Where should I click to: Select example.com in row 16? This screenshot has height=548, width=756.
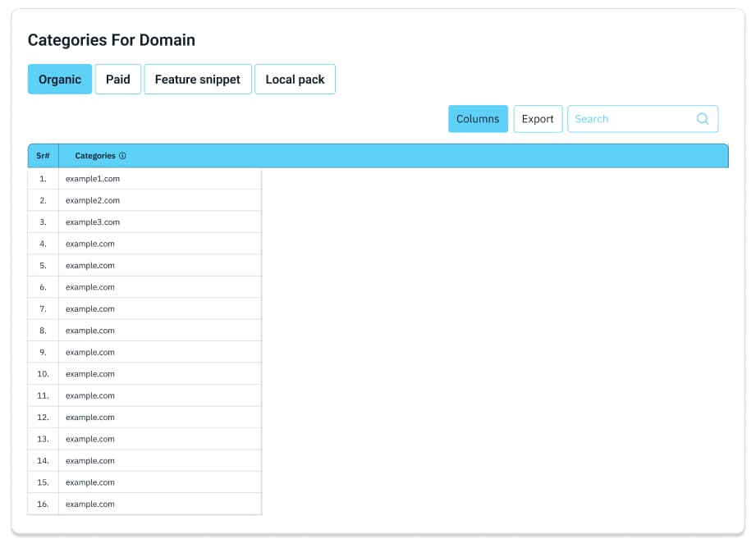tap(90, 505)
